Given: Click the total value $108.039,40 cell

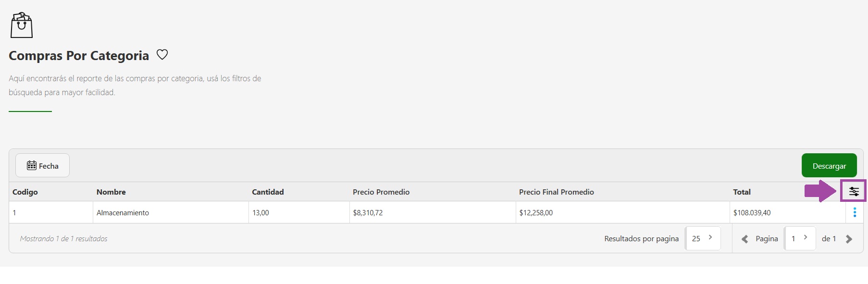Looking at the screenshot, I should pyautogui.click(x=752, y=213).
